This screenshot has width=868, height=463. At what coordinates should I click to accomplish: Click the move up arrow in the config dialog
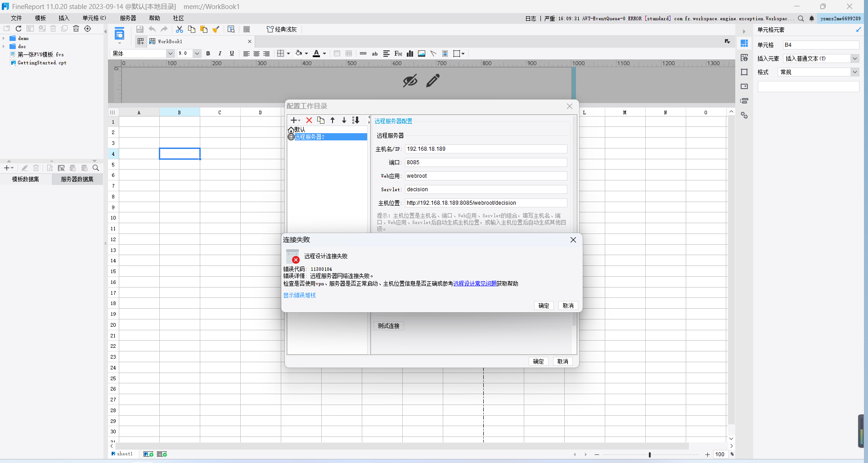333,120
